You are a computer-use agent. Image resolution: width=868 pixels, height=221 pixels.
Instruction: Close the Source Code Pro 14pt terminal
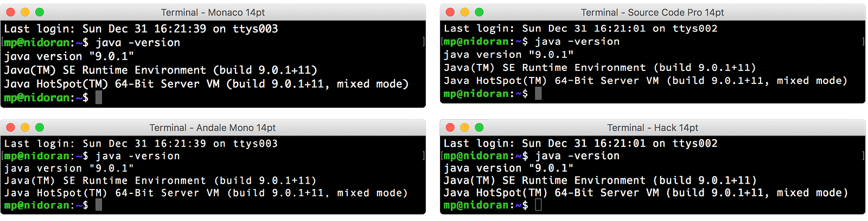pos(450,12)
